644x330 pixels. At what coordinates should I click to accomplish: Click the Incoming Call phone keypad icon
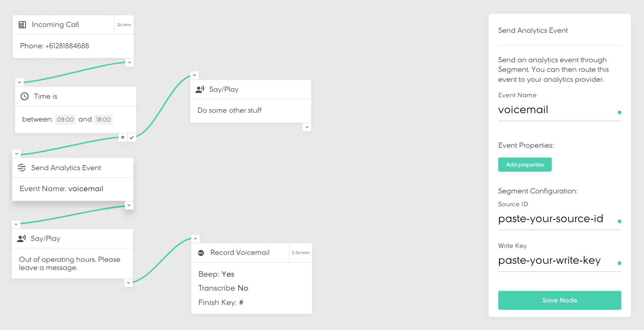pyautogui.click(x=22, y=25)
